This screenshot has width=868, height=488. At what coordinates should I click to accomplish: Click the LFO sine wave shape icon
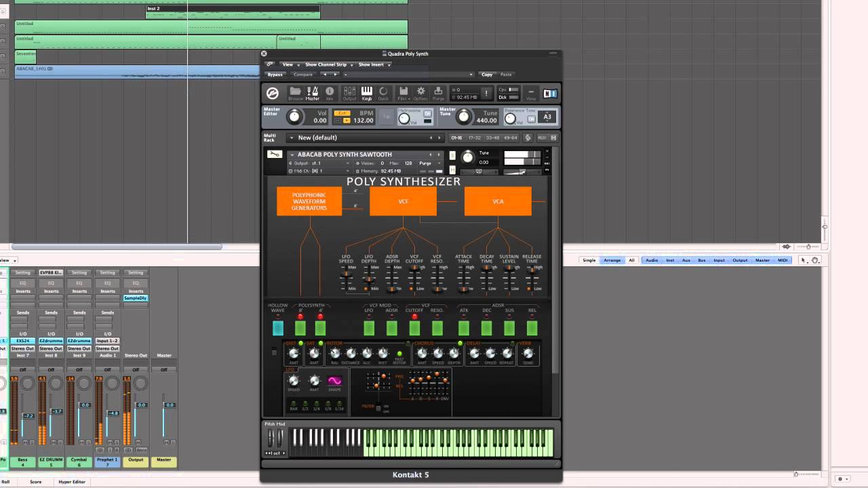pyautogui.click(x=335, y=381)
